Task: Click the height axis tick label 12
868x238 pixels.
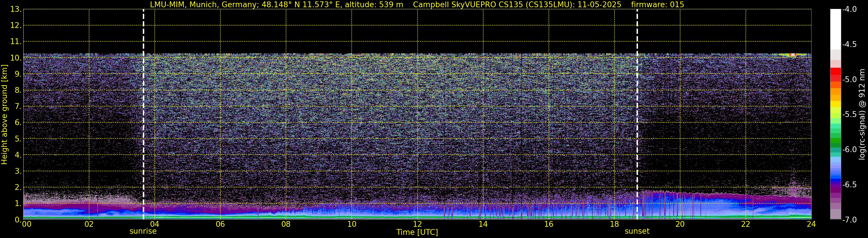Action: 16,26
